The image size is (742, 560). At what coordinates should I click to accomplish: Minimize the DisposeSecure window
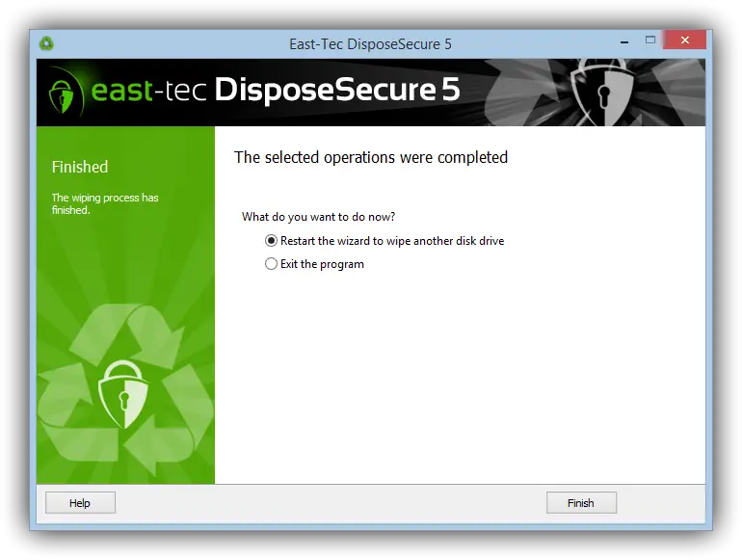click(x=624, y=41)
